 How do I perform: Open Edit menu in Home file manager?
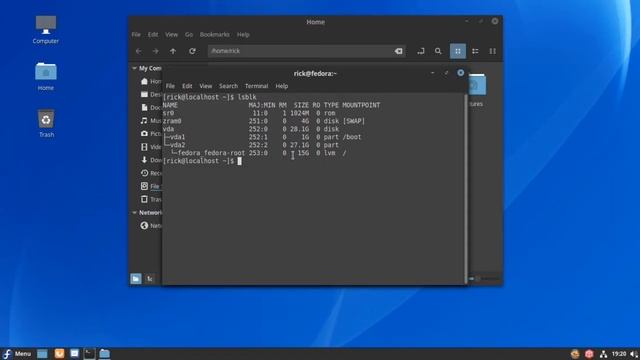[153, 35]
